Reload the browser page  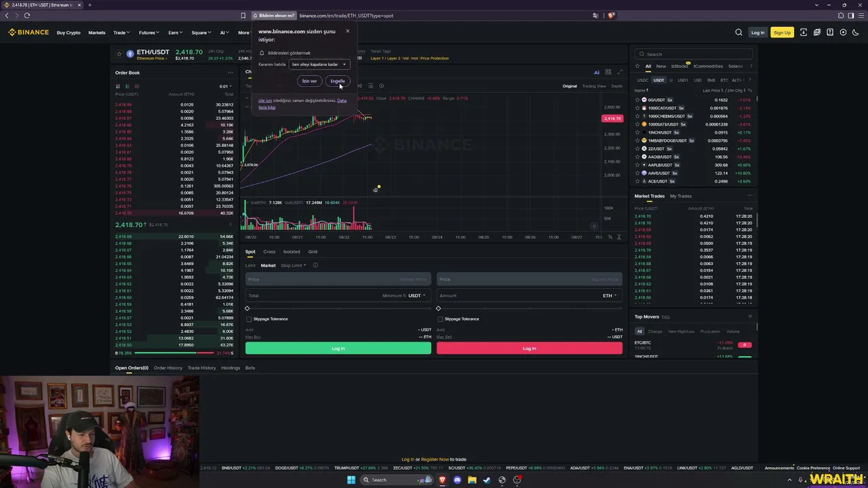(x=27, y=16)
